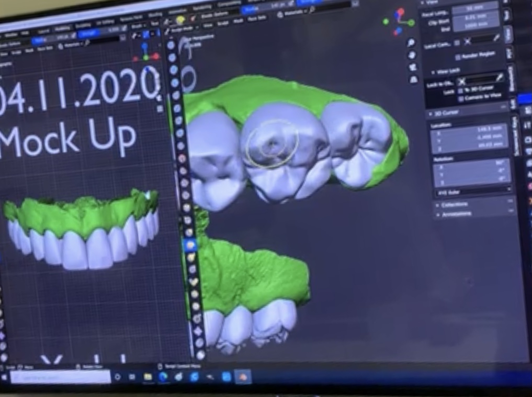Open Materials dropdown in left viewport header

(x=71, y=45)
